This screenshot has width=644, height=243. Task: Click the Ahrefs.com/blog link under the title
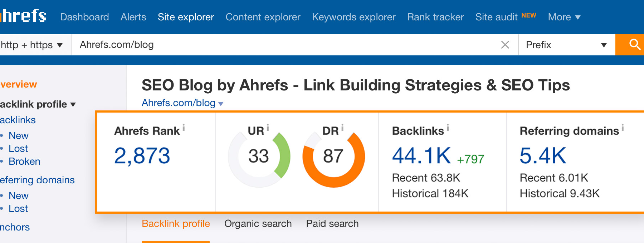(x=179, y=103)
